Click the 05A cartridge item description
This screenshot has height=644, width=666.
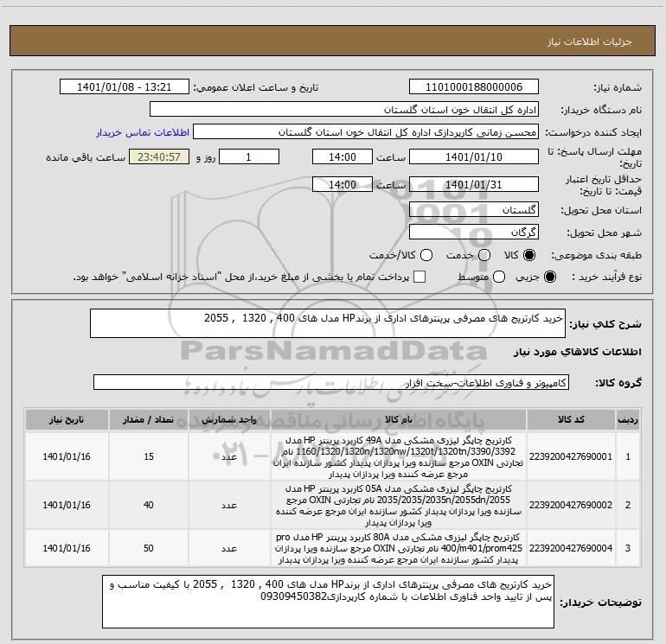[399, 505]
